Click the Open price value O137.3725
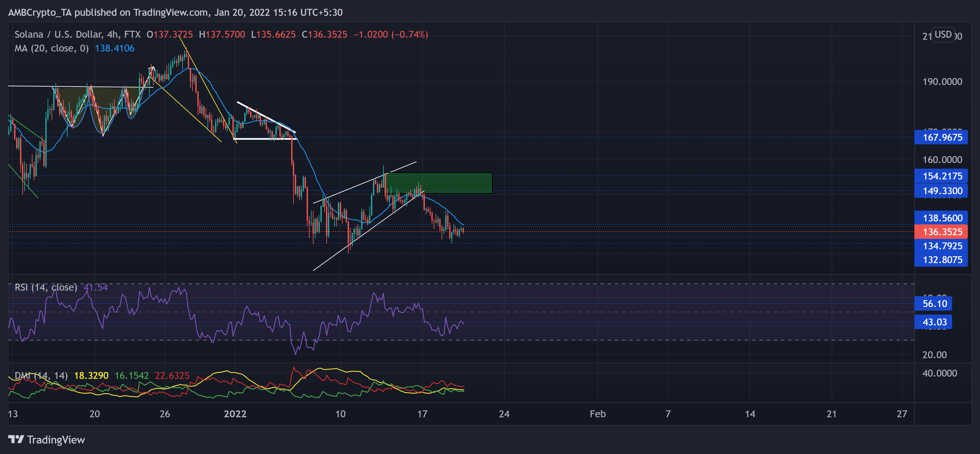Screen dimensions: 980x454 (170, 34)
